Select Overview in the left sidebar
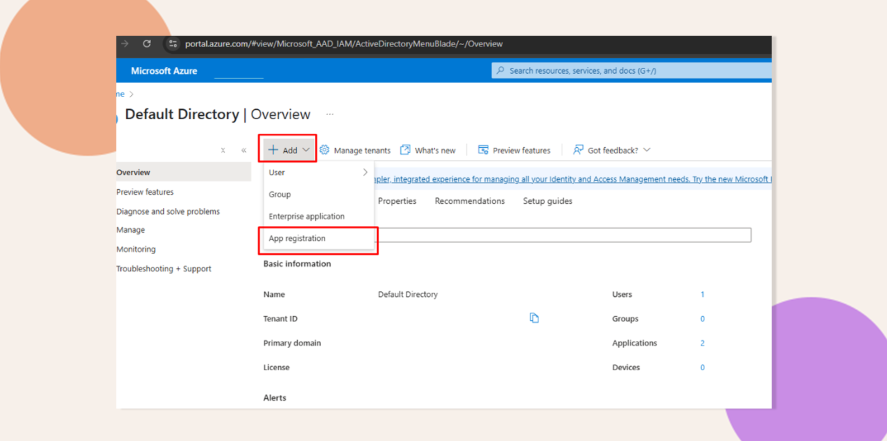The width and height of the screenshot is (887, 441). [x=183, y=172]
